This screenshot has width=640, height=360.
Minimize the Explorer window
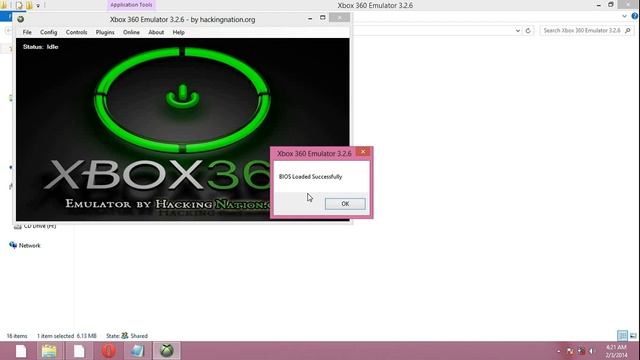tap(598, 5)
